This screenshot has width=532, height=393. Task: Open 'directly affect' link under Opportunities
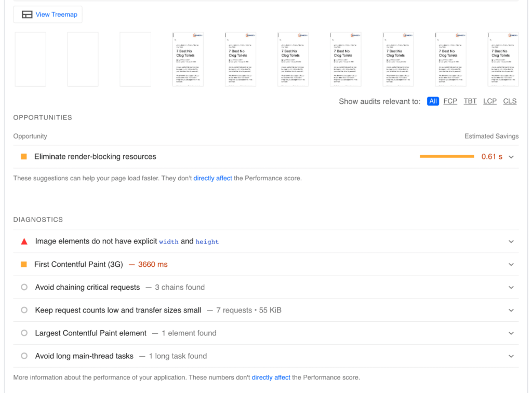212,178
